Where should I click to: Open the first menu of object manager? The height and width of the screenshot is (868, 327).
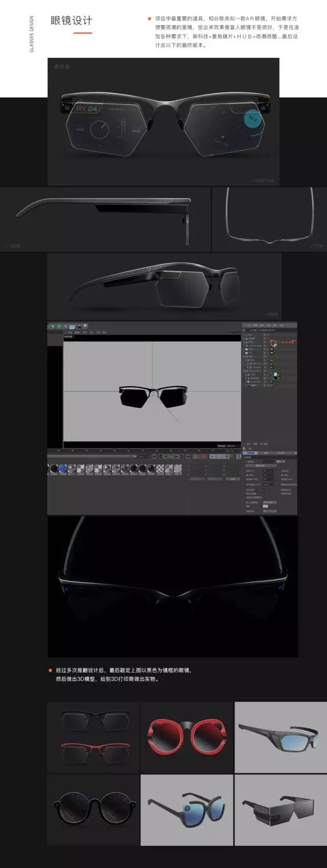tap(250, 325)
